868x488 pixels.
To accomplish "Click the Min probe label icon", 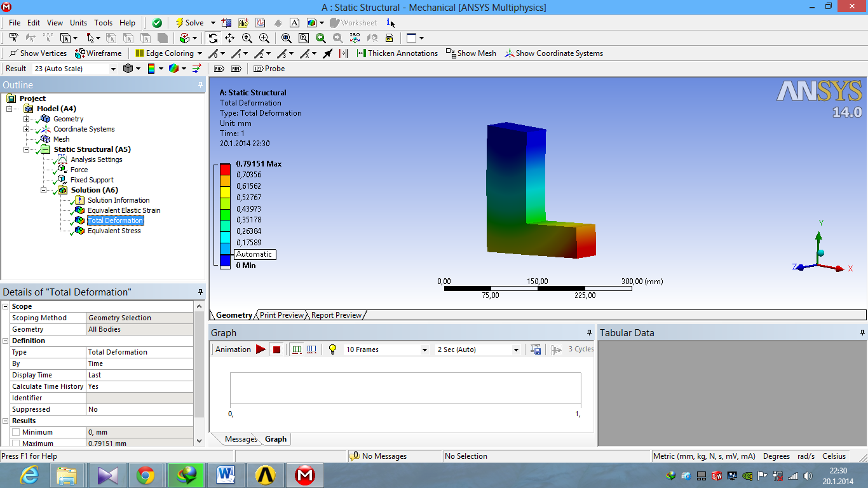I will click(236, 69).
